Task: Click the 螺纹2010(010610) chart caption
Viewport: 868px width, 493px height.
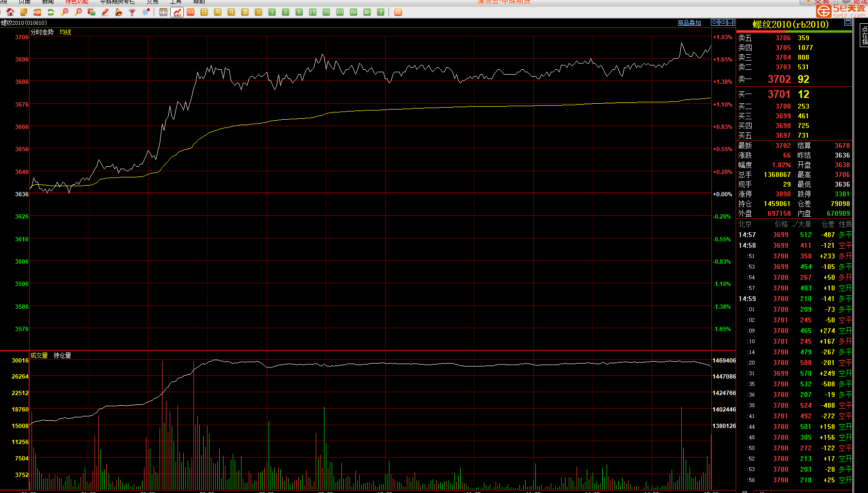Action: tap(24, 23)
